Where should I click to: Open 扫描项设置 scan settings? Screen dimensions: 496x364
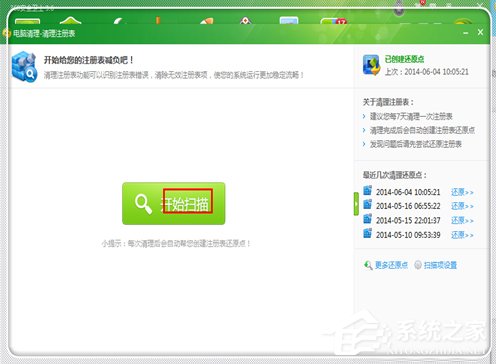pos(440,265)
